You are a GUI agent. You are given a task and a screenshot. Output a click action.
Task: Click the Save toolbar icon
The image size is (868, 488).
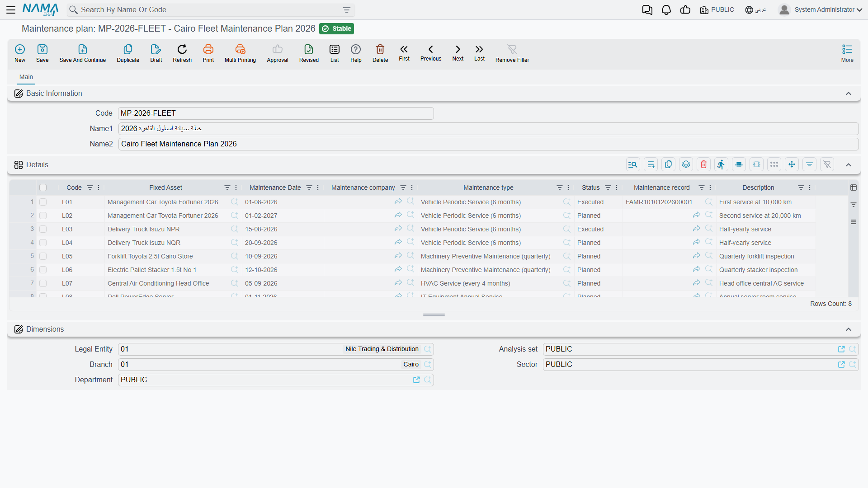42,53
